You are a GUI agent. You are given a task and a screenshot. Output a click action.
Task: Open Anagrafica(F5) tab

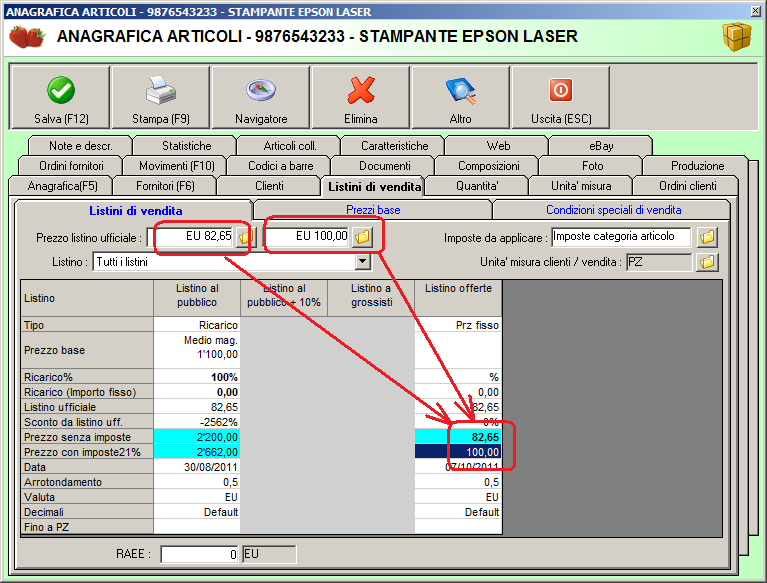click(x=63, y=186)
